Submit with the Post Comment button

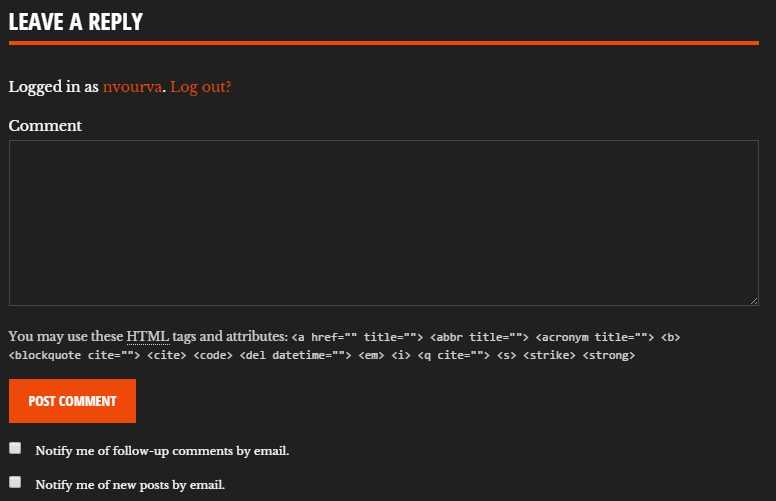pos(72,401)
